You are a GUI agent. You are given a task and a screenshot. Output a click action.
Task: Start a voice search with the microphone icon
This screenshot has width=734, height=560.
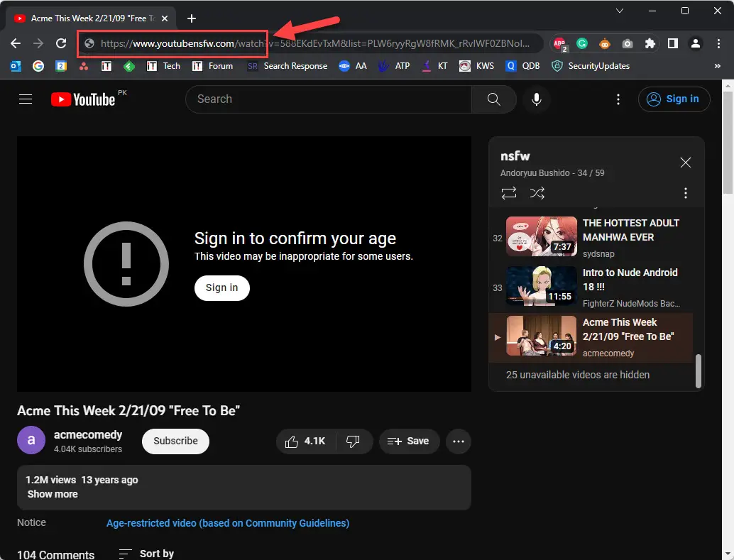tap(537, 99)
